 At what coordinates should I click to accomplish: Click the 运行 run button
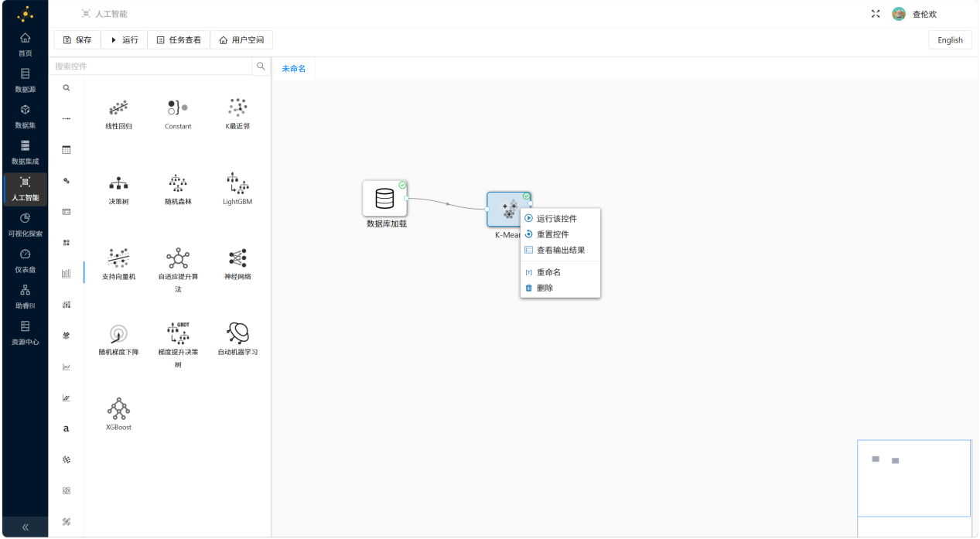(x=124, y=39)
